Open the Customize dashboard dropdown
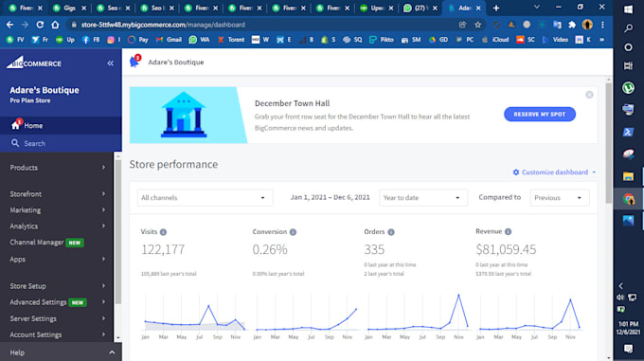The image size is (644, 361). pyautogui.click(x=554, y=172)
